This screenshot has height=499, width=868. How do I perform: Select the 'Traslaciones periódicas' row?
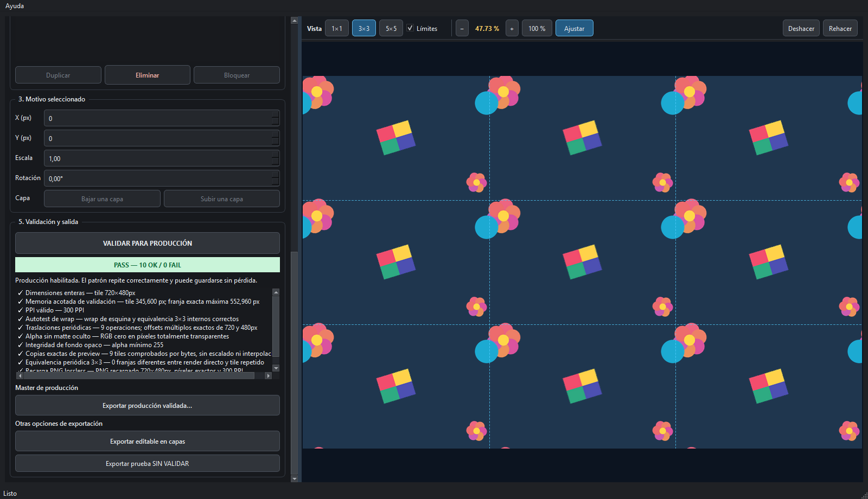144,328
